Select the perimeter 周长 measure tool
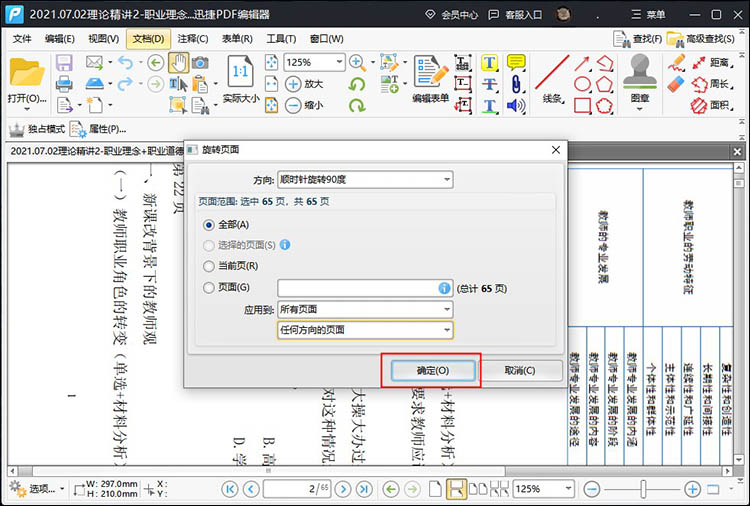750x506 pixels. (712, 84)
